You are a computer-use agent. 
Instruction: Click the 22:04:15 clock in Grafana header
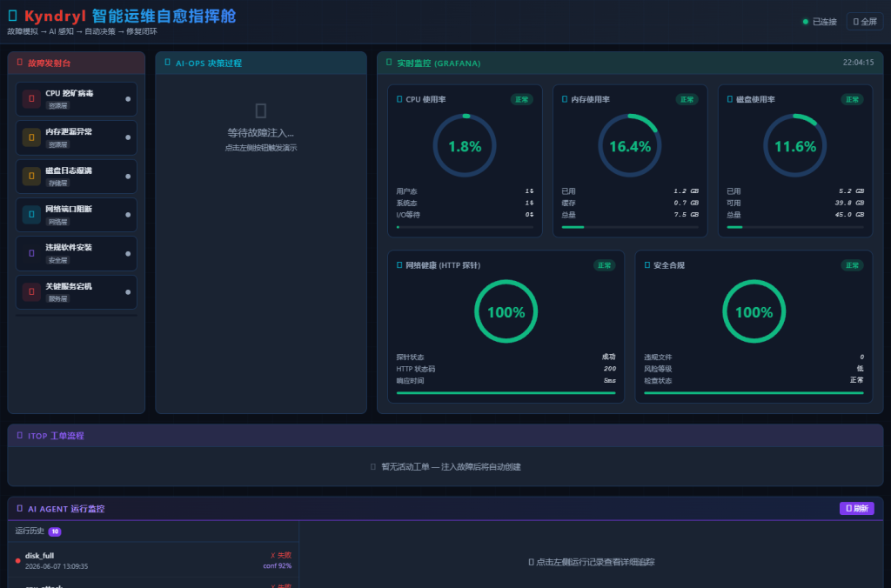859,63
